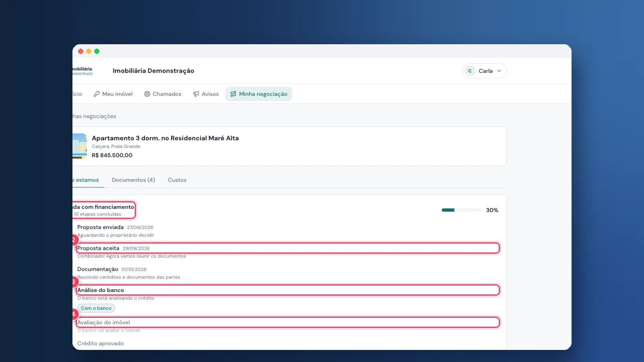Open the Chamados section
This screenshot has width=644, height=362.
[163, 94]
